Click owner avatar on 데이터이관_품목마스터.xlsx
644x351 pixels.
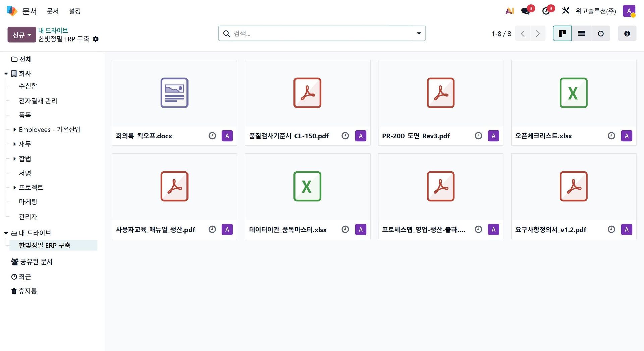click(x=361, y=229)
